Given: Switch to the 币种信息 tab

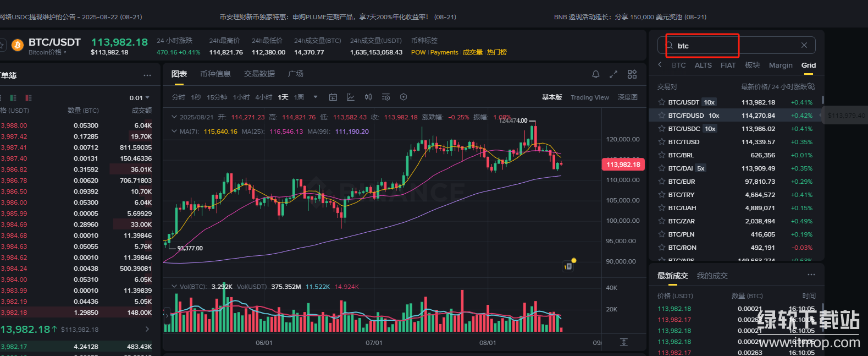Looking at the screenshot, I should coord(215,74).
